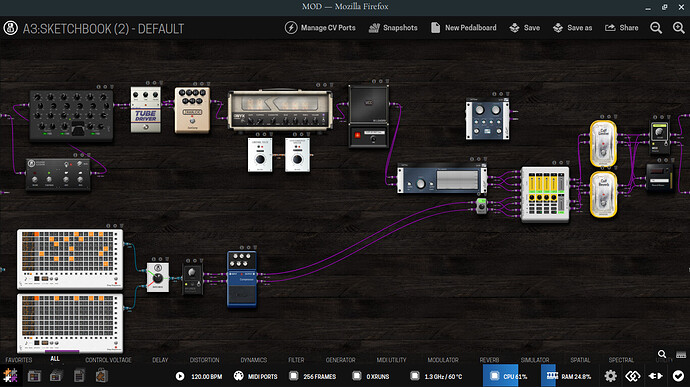Toggle the red button on the cabinet
Image resolution: width=690 pixels, height=387 pixels.
pos(357,135)
